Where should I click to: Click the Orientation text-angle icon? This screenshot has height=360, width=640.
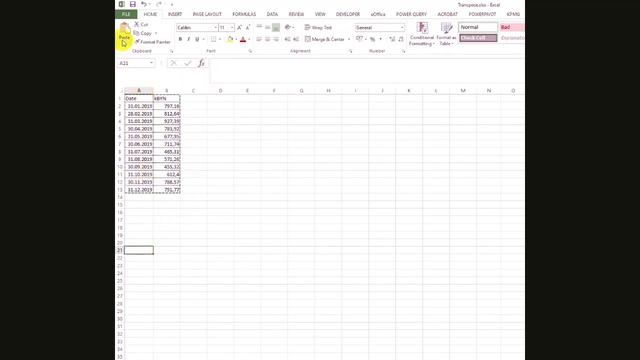coord(288,27)
